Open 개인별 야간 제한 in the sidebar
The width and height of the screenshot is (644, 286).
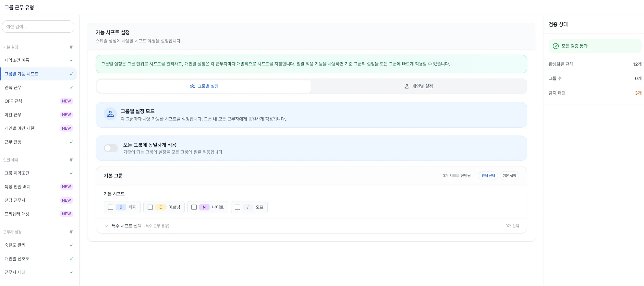tap(38, 128)
